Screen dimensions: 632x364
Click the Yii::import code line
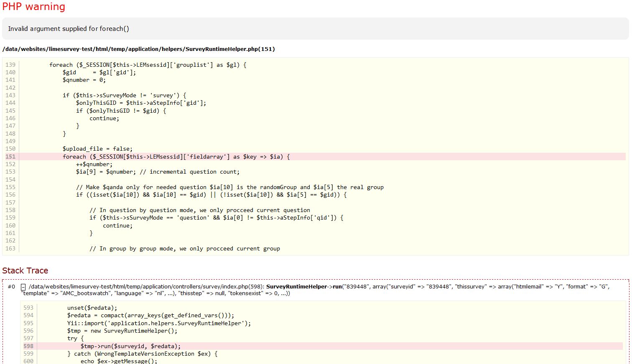pos(159,323)
